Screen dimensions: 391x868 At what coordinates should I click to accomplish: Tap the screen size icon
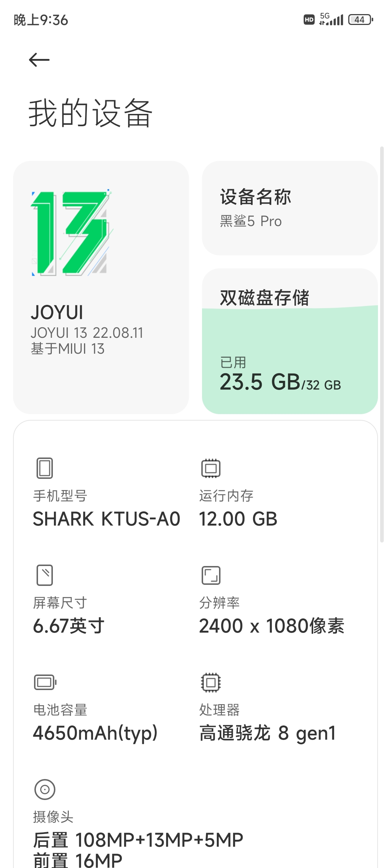(x=45, y=575)
